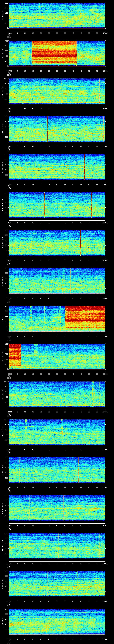Click the 6:20:00 start time label
Image resolution: width=114 pixels, height=644 pixels.
pos(9,184)
